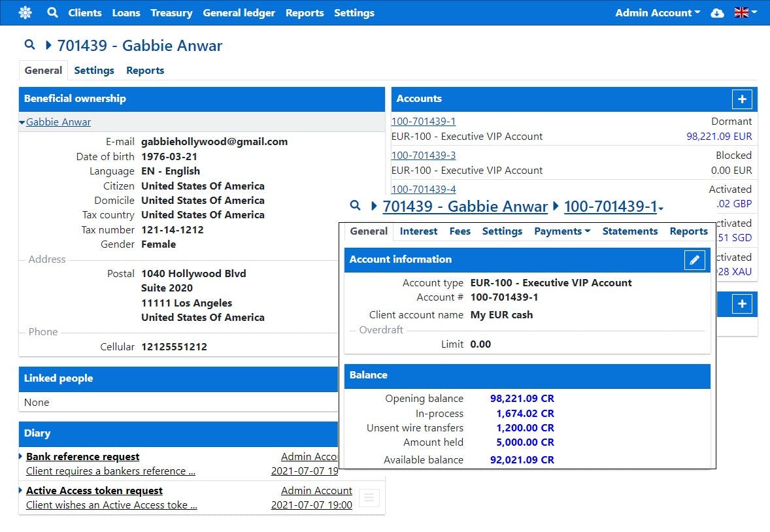Screen dimensions: 770x532
Task: Click the client account name My EUR cash
Action: click(501, 315)
